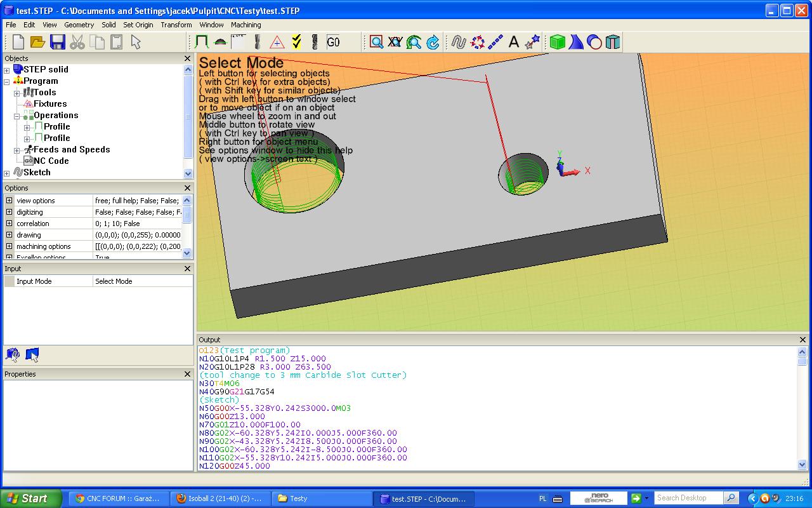Screen dimensions: 812x508
Task: Click the right blue icon in Input panel
Action: 32,354
